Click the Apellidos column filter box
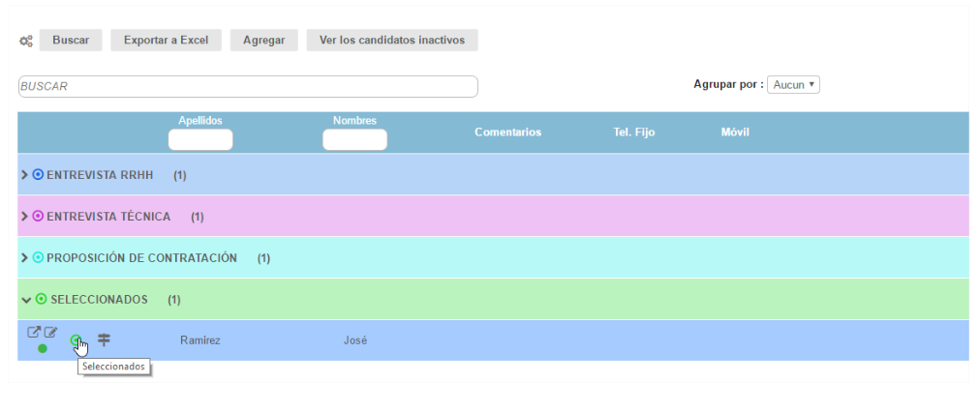The height and width of the screenshot is (413, 980). [x=200, y=140]
